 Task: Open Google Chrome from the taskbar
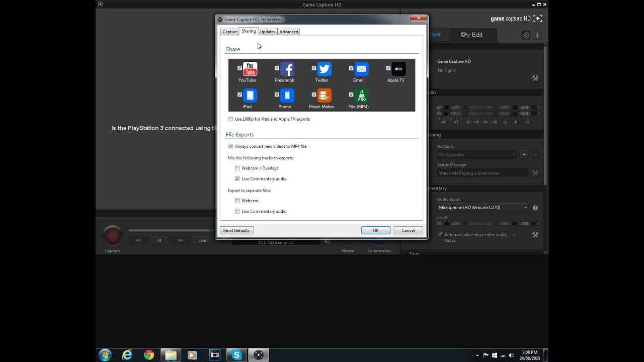pyautogui.click(x=149, y=355)
